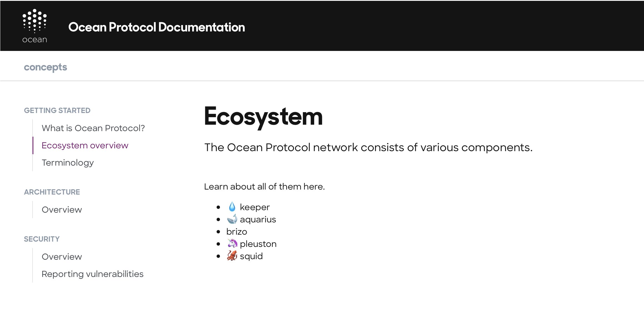Image resolution: width=644 pixels, height=334 pixels.
Task: Go to Reporting vulnerabilities page
Action: click(x=92, y=274)
